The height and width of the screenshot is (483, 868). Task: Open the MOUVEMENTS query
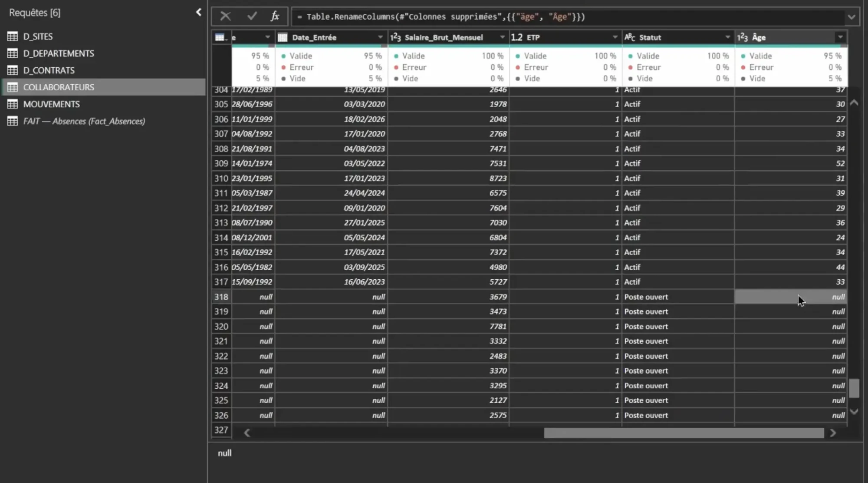click(x=51, y=104)
